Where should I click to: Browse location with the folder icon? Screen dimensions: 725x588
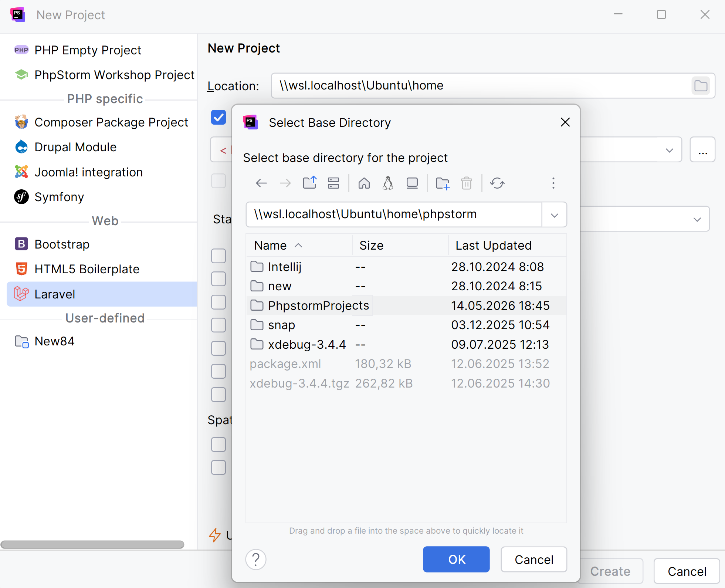701,86
